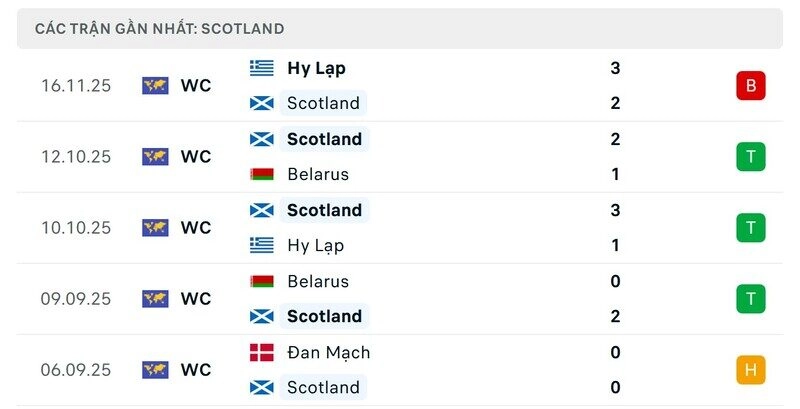Click the World Cup icon for 16.11.25
800x409 pixels.
(x=155, y=86)
